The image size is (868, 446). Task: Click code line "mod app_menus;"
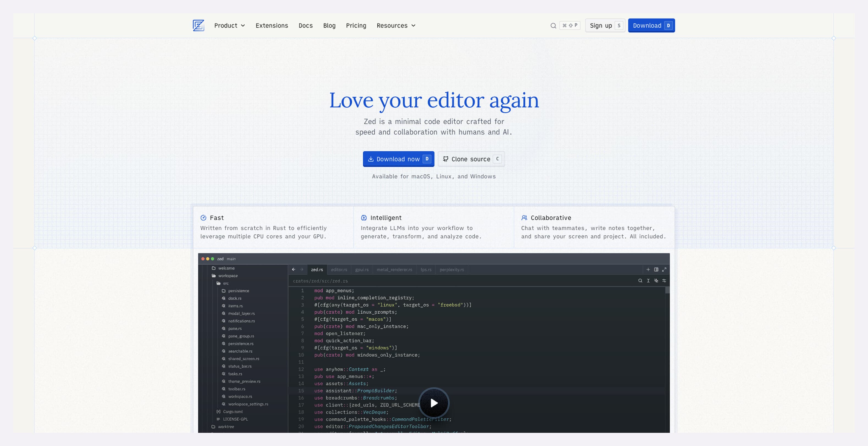point(334,291)
